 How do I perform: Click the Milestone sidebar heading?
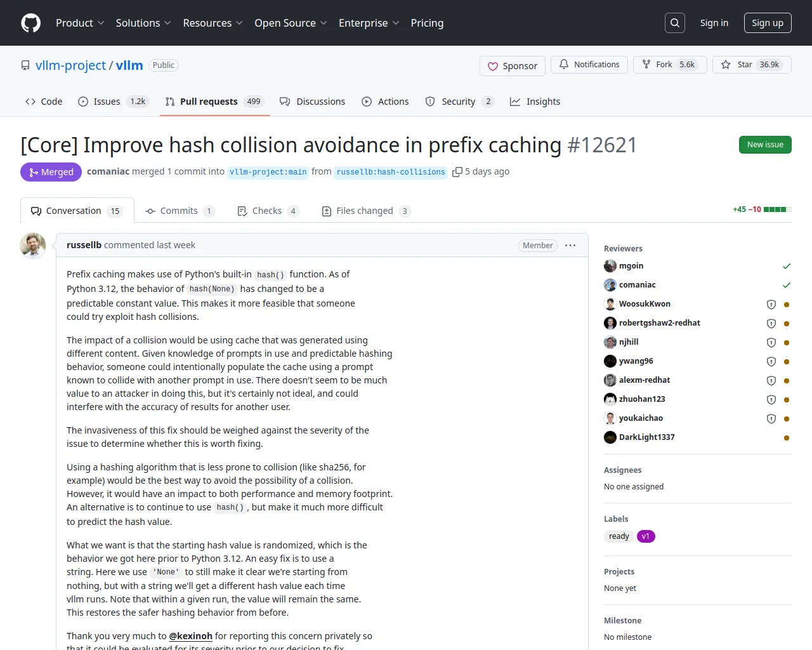(x=623, y=621)
